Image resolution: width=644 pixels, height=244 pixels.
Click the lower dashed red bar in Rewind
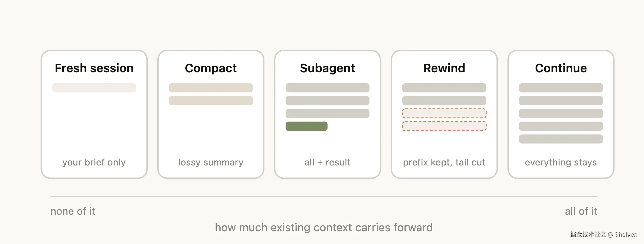click(444, 126)
